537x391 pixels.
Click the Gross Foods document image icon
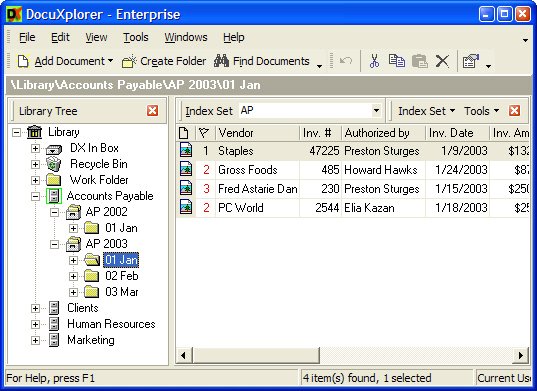click(186, 169)
